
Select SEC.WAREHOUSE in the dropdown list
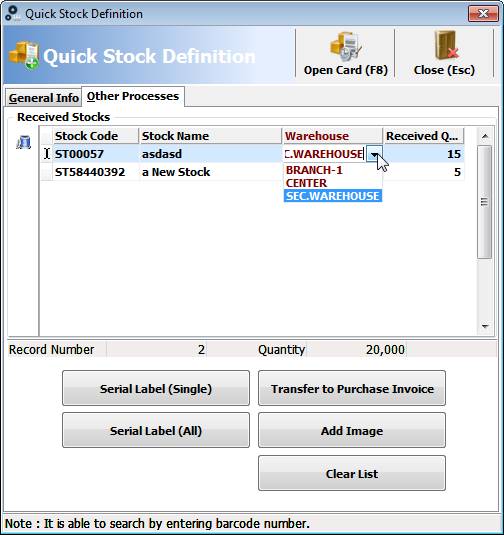coord(333,196)
